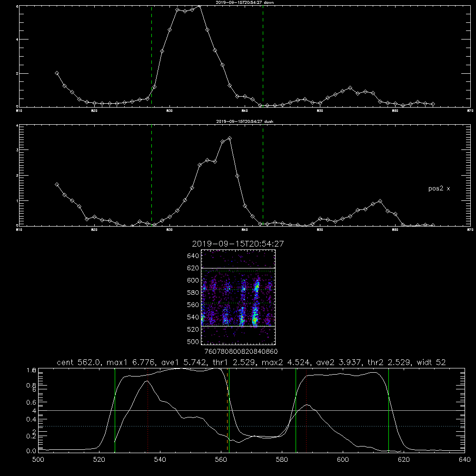Screen dimensions: 476x476
Task: Click the central spectrogram image
Action: point(238,297)
